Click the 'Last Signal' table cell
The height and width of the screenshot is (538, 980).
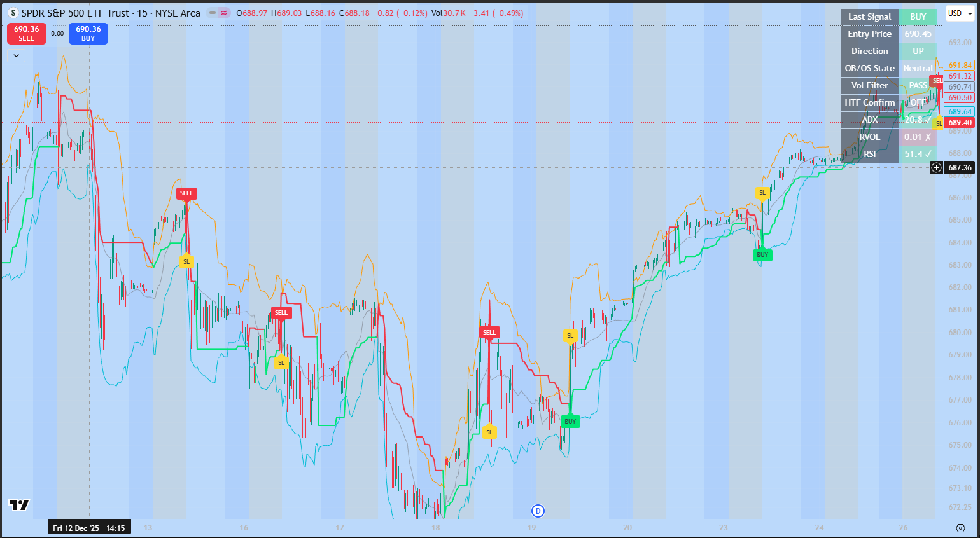870,17
